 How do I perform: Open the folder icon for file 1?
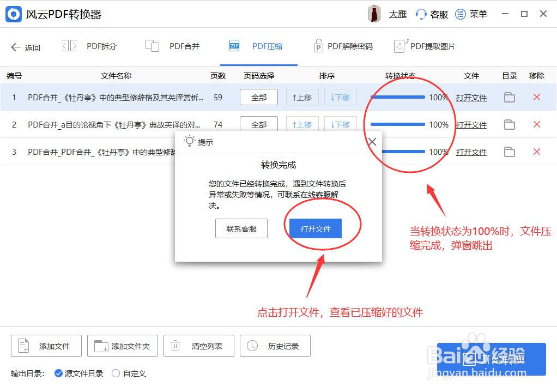tap(509, 97)
